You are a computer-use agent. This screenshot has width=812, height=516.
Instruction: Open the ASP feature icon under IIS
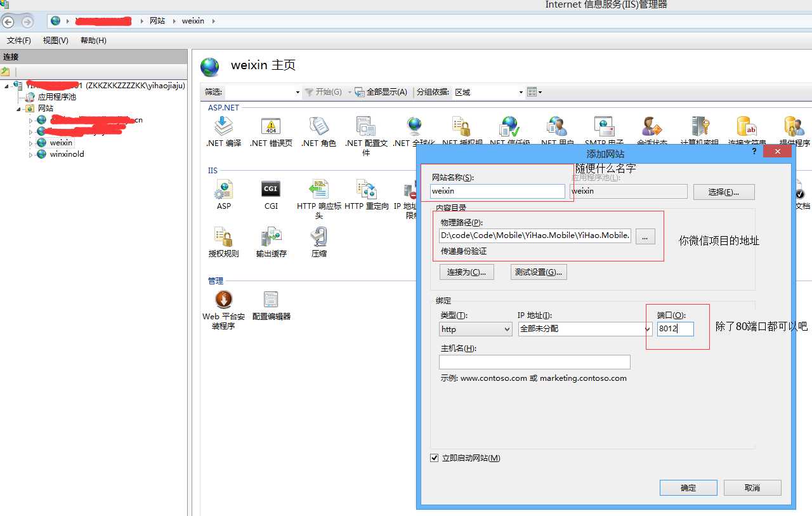pyautogui.click(x=223, y=189)
